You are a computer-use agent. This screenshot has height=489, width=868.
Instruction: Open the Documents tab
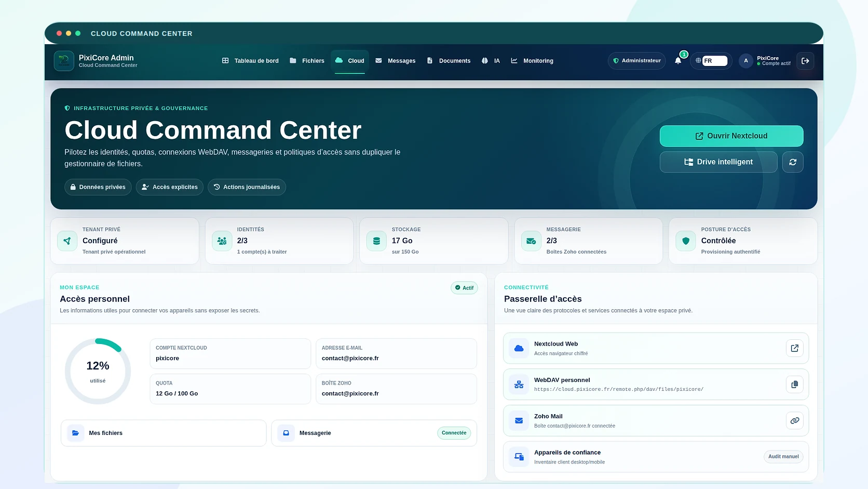(449, 61)
